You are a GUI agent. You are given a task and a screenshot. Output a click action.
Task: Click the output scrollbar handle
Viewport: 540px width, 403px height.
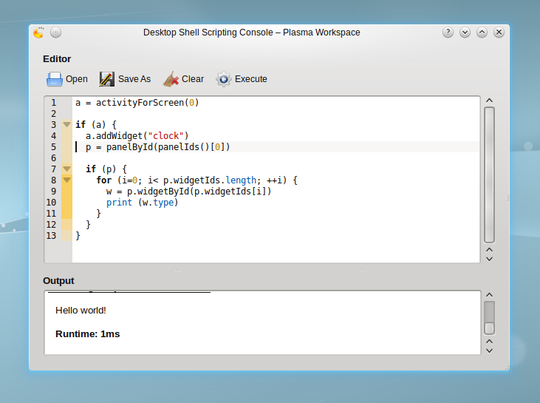489,328
